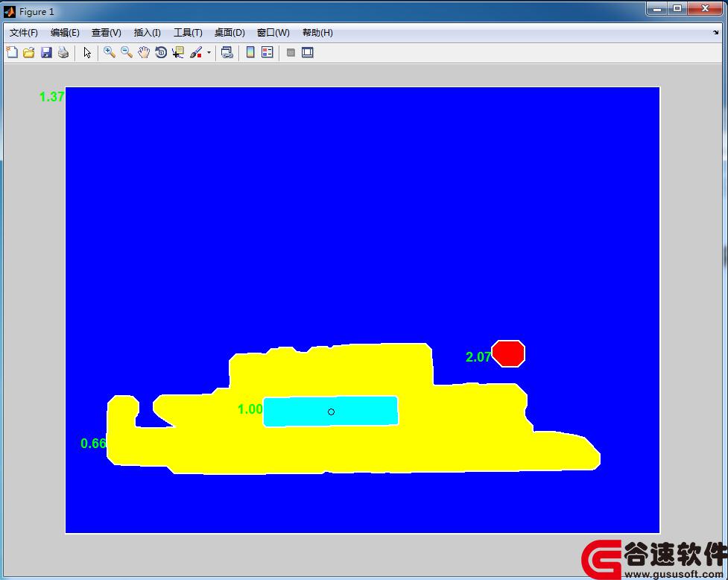
Task: Maximize the Figure 1 window
Action: click(678, 8)
